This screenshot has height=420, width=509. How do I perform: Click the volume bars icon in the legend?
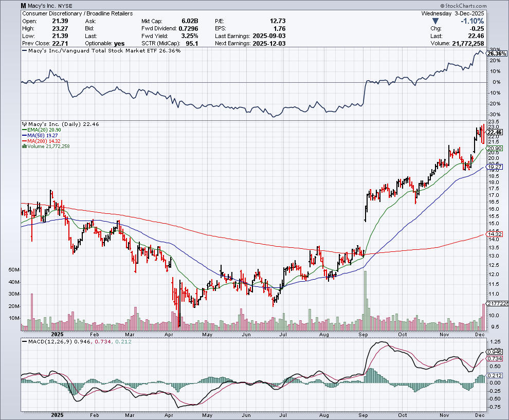point(23,147)
